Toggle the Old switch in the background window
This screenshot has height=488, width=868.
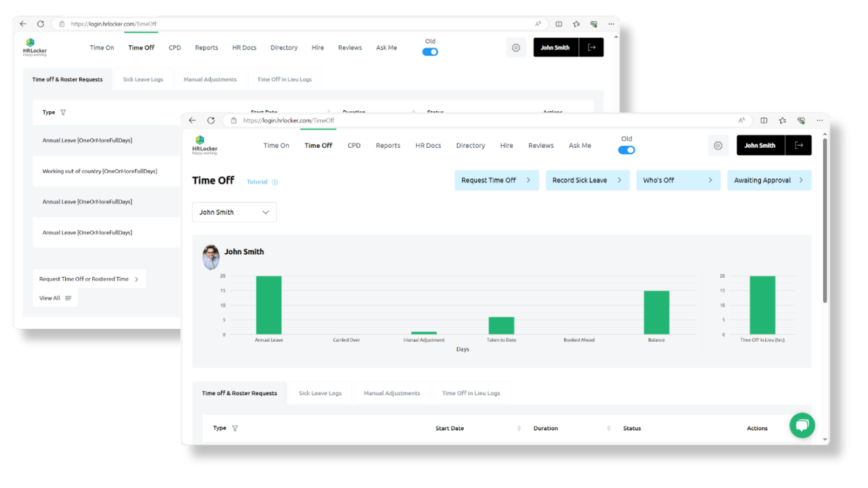(x=430, y=51)
